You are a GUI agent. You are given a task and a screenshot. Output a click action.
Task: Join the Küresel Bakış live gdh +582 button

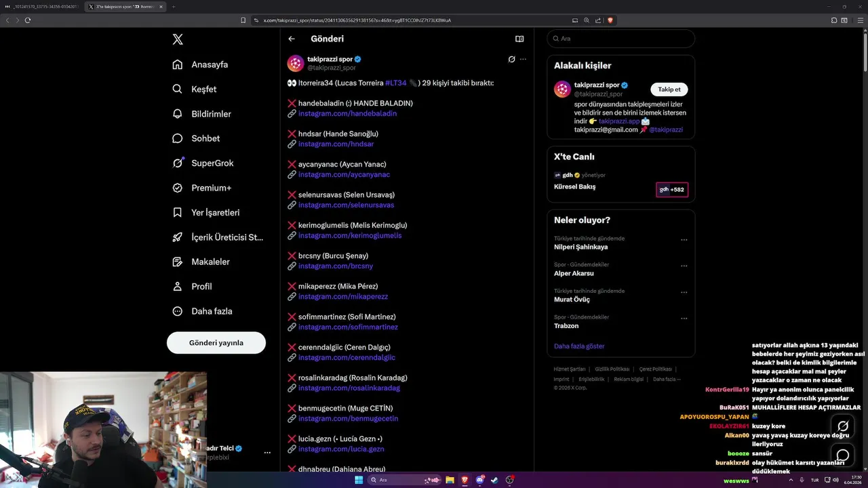pyautogui.click(x=671, y=190)
